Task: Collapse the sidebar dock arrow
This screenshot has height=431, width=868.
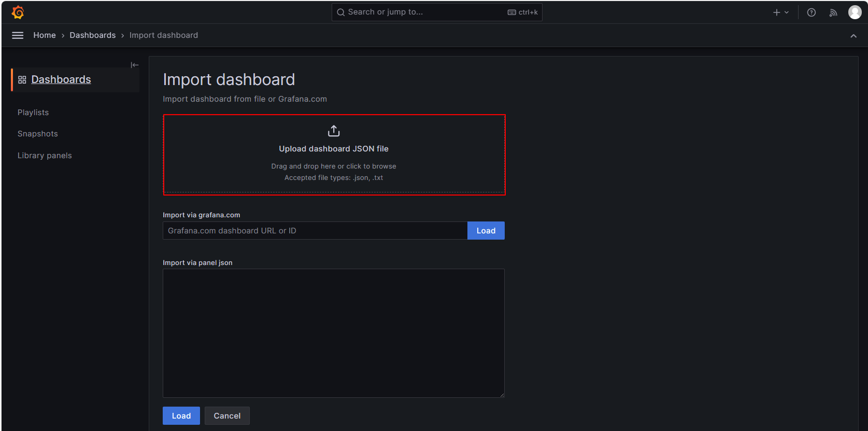Action: pos(135,65)
